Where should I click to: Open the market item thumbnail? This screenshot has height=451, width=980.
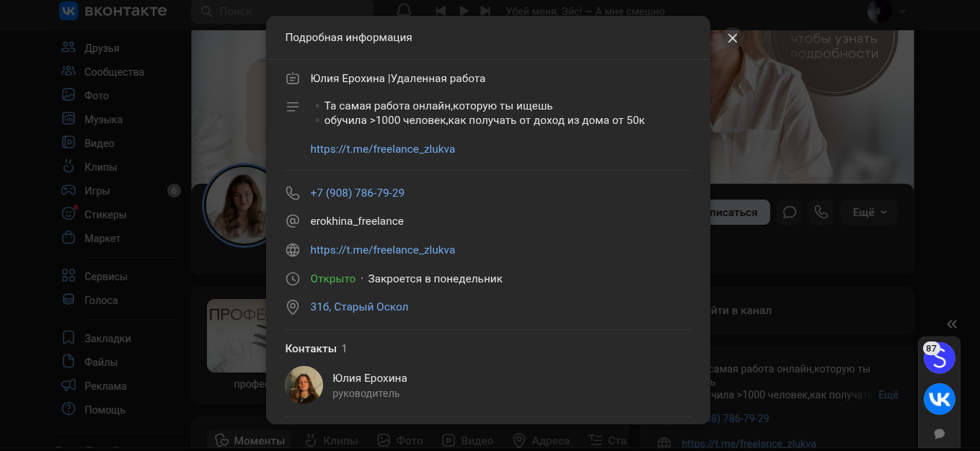[237, 336]
